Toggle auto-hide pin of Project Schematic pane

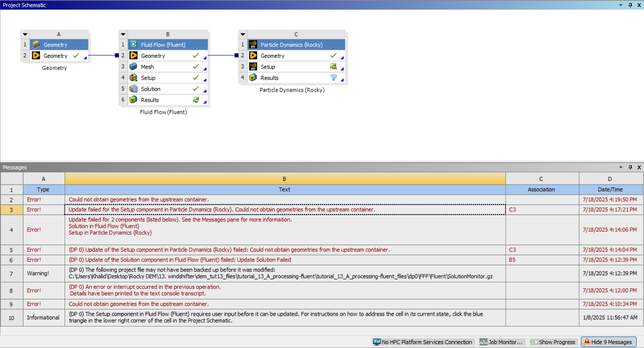point(630,5)
